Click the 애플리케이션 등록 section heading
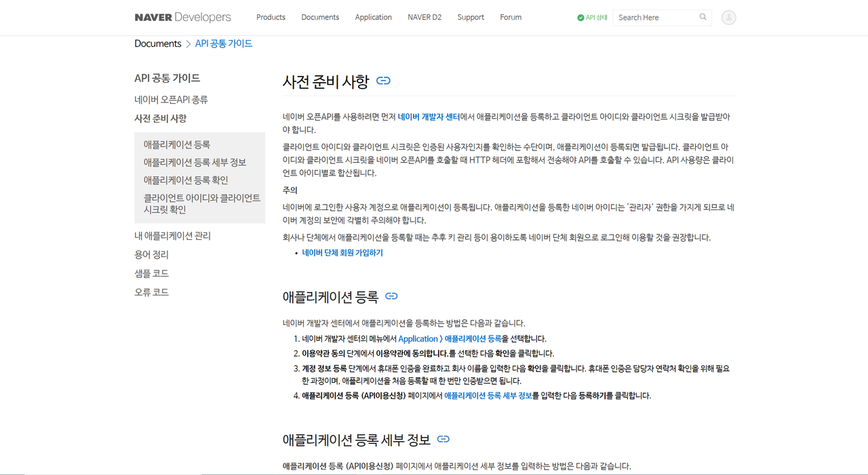Screen dimensions: 868x475 [x=330, y=296]
